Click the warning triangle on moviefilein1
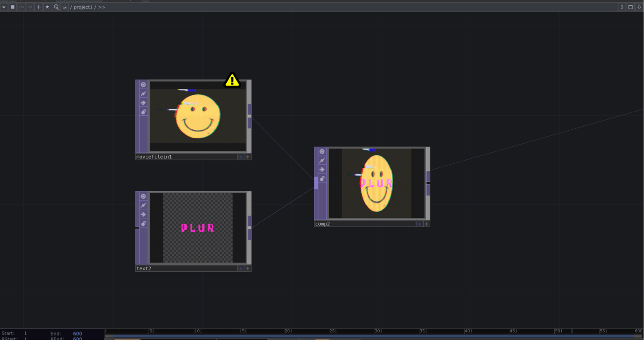 [232, 80]
